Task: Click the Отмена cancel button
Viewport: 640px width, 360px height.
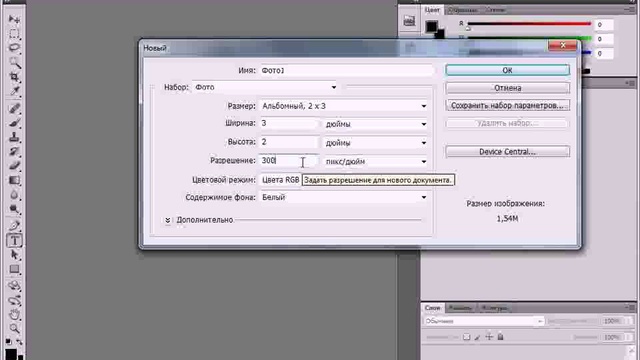Action: coord(507,88)
